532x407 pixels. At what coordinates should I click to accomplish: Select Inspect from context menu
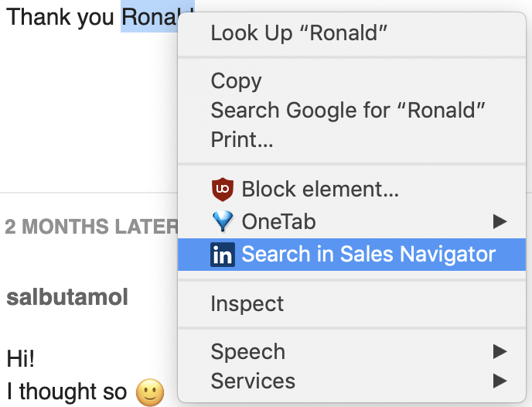click(x=352, y=303)
